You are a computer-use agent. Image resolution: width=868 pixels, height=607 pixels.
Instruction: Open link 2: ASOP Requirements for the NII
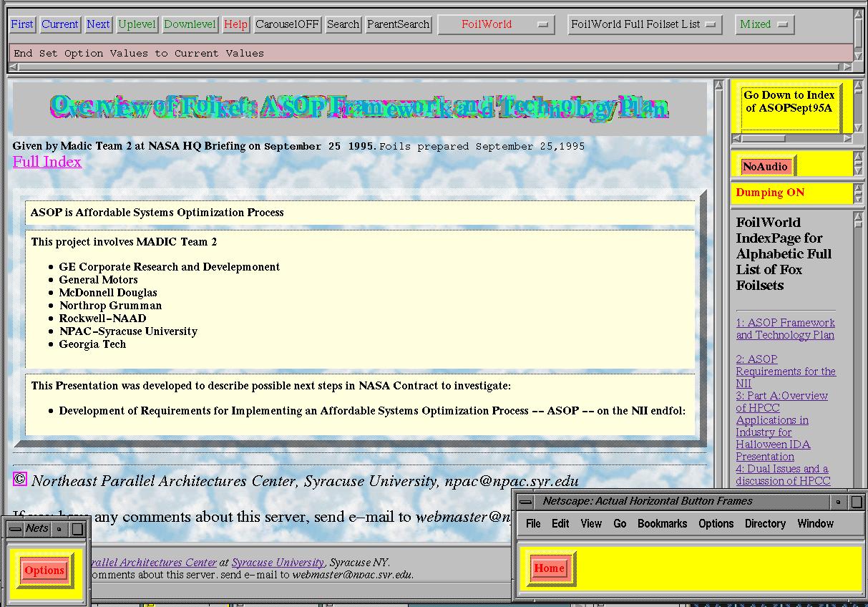pos(786,371)
